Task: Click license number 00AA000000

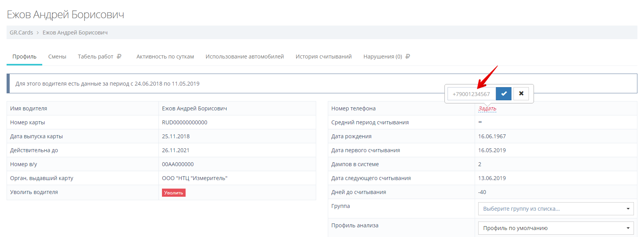Action: (178, 164)
